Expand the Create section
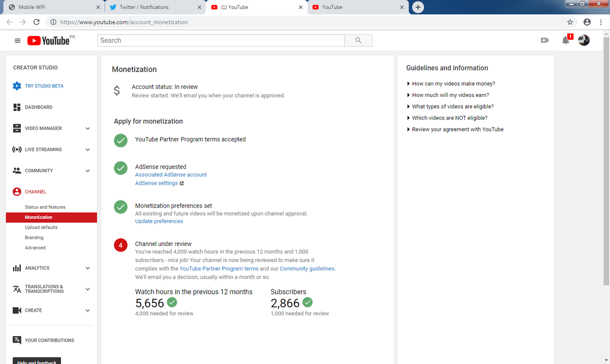This screenshot has width=610, height=364. tap(87, 311)
